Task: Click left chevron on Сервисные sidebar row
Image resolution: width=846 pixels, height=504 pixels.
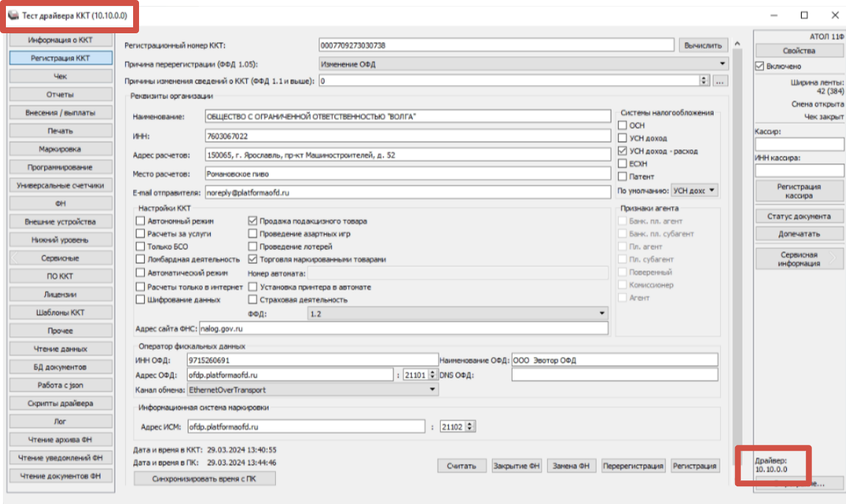Action: coord(15,258)
